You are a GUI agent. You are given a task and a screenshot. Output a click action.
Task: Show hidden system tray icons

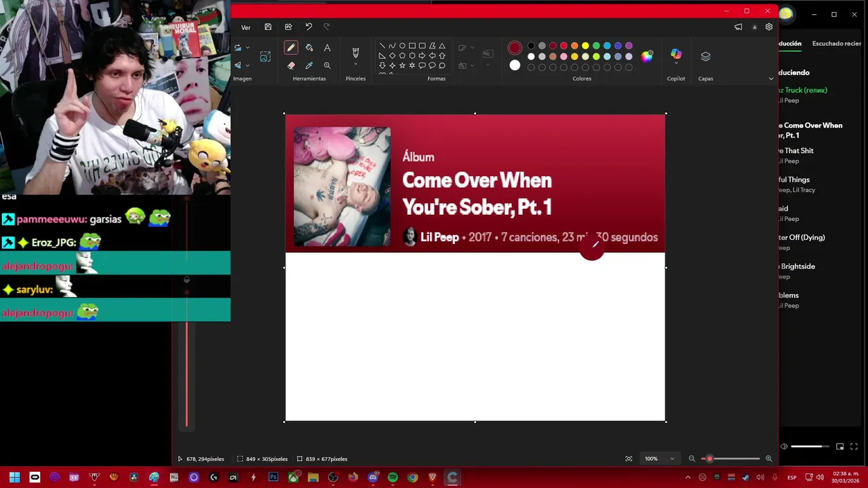(x=688, y=478)
